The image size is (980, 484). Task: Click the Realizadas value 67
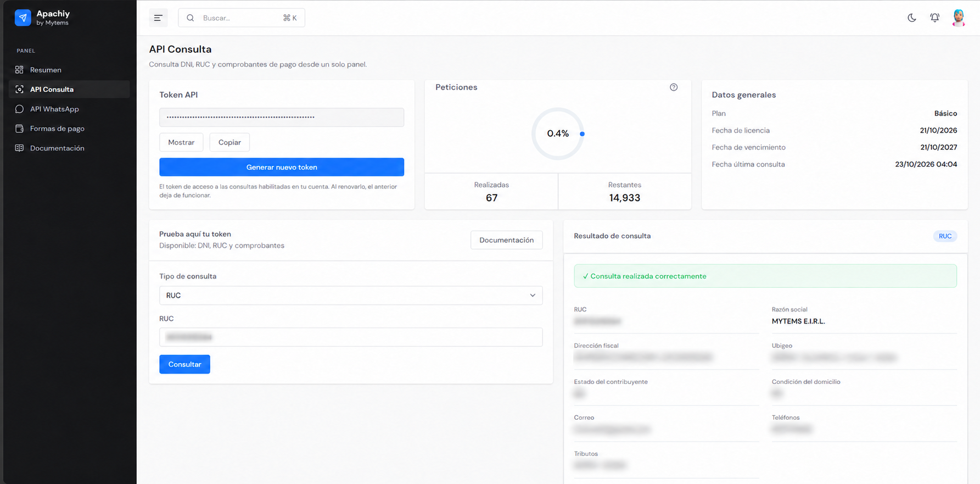491,198
